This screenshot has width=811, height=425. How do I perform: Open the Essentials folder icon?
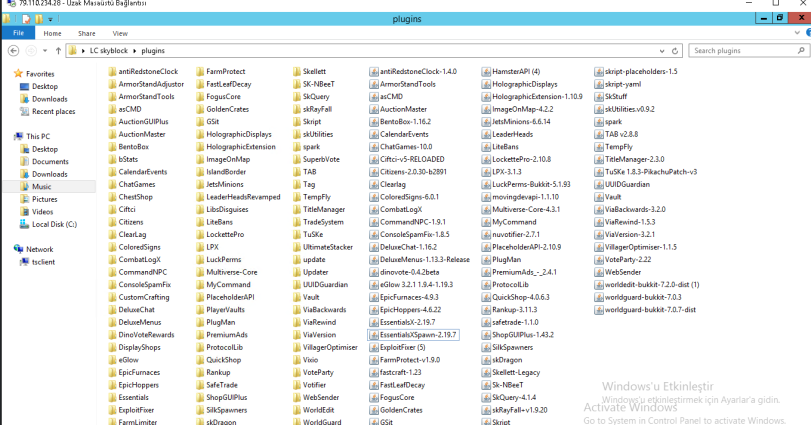(112, 398)
